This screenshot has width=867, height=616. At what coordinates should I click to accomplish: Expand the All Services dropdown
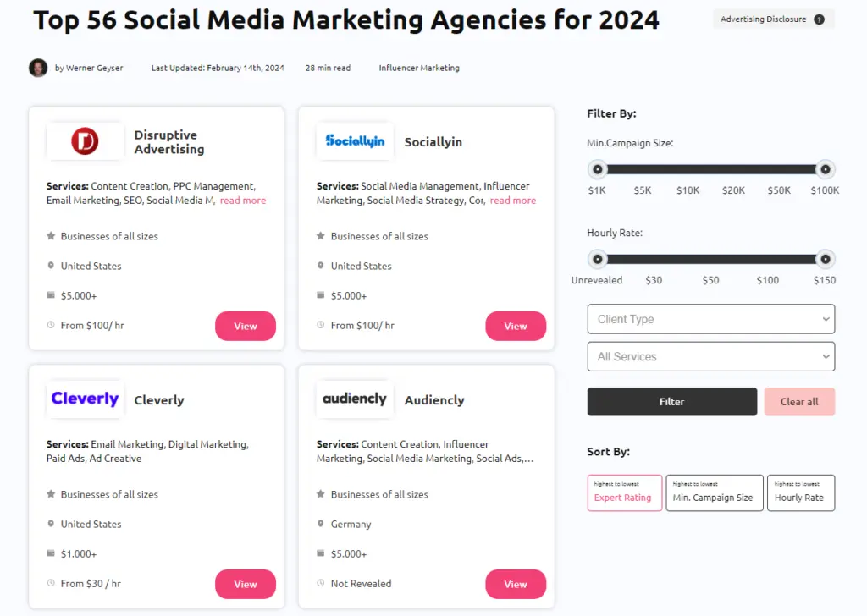point(710,356)
